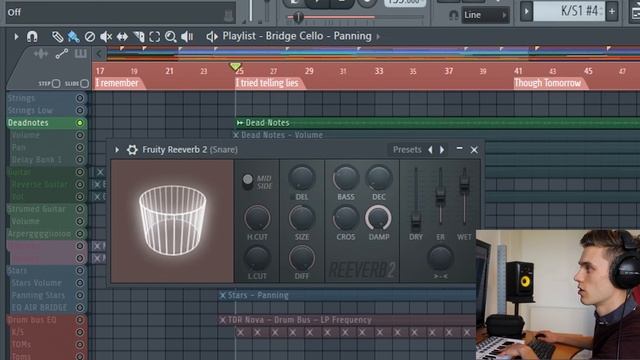Click the reverb room visualization display
Image resolution: width=640 pixels, height=360 pixels.
coord(172,221)
